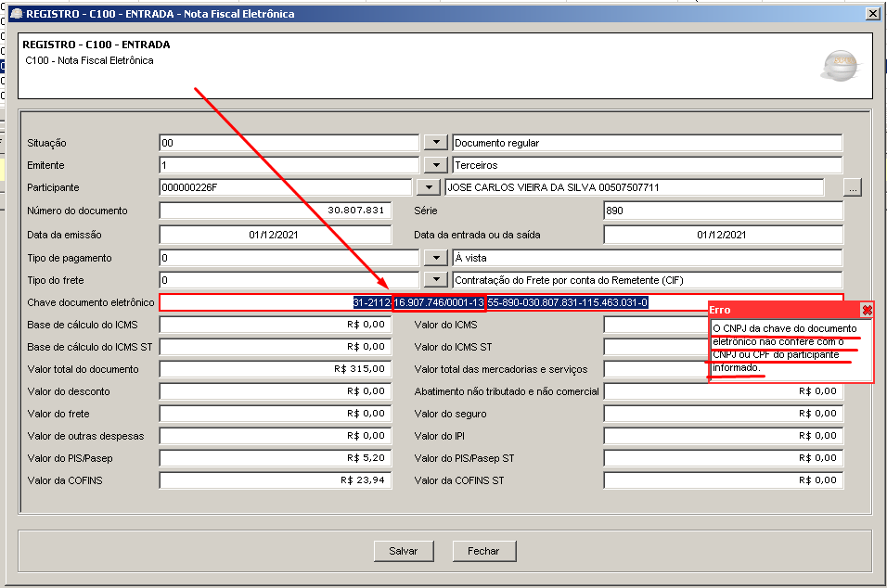The width and height of the screenshot is (887, 588).
Task: Click the Participante code field 000000226F
Action: click(x=286, y=187)
